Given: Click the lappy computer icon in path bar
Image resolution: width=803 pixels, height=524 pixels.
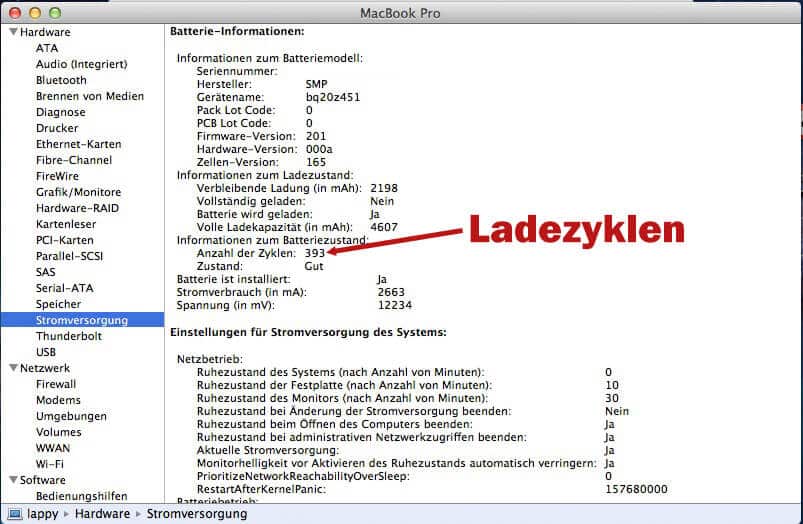Looking at the screenshot, I should coord(14,514).
